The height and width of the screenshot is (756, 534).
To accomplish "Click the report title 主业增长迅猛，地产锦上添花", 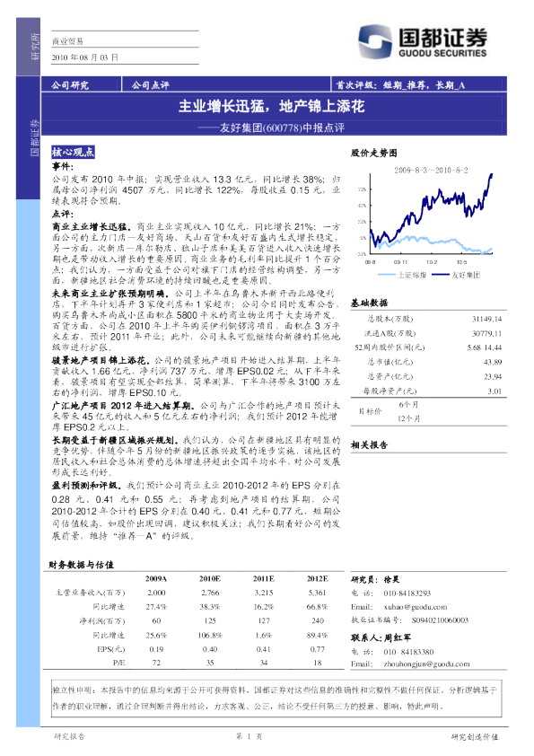I will [x=271, y=106].
